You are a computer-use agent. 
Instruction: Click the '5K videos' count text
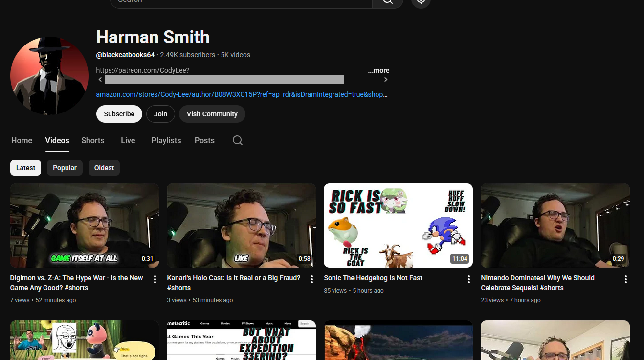(236, 55)
